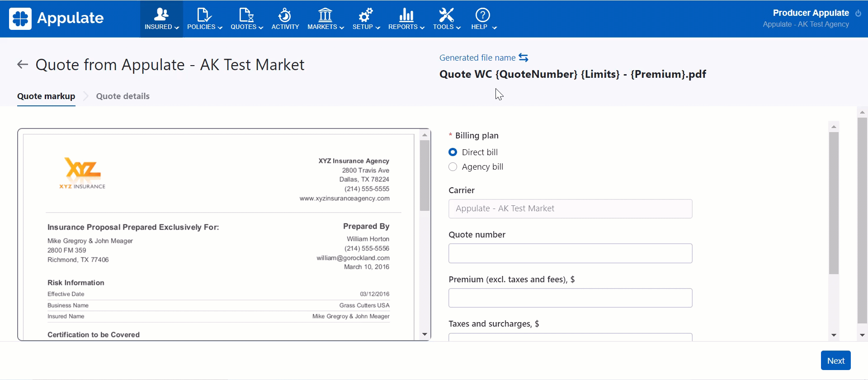This screenshot has height=380, width=868.
Task: Expand the Help dropdown menu
Action: [484, 27]
